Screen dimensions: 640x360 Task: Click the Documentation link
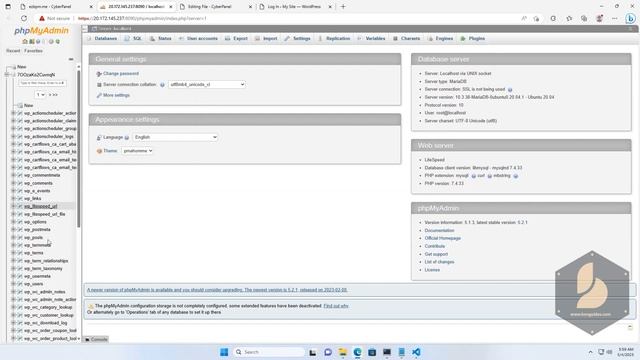tap(439, 231)
